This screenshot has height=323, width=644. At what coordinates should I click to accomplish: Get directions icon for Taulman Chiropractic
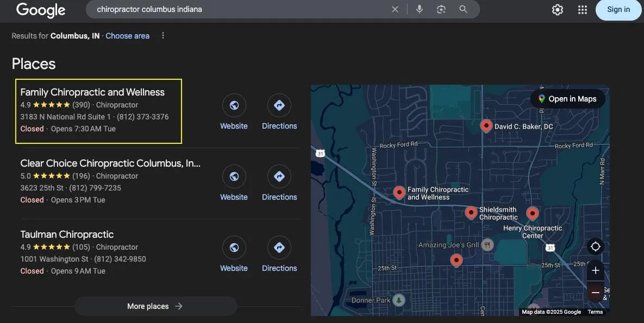(279, 247)
